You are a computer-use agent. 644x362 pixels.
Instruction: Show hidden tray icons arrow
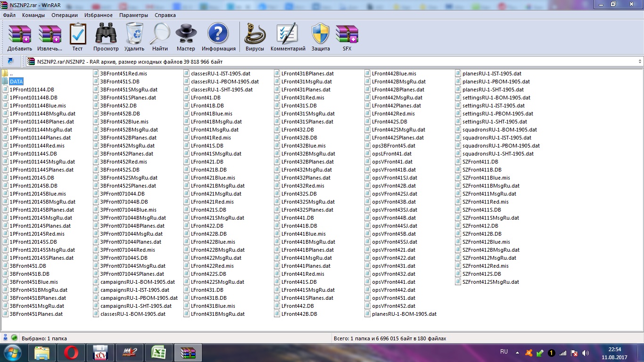coord(518,353)
